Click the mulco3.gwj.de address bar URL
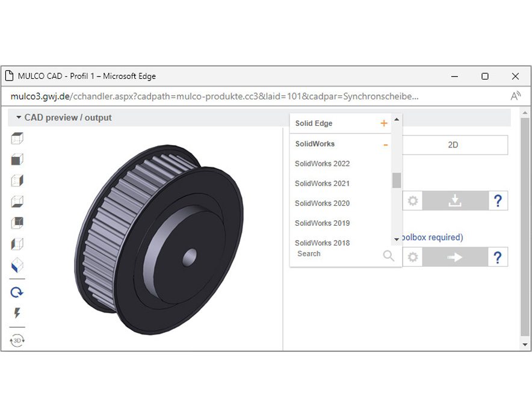This screenshot has width=532, height=417. [x=214, y=96]
